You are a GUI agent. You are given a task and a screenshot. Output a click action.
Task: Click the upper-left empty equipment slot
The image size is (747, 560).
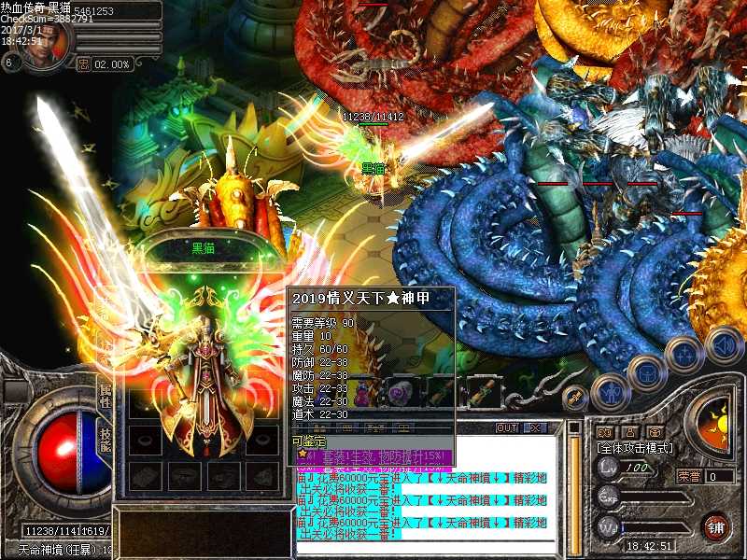pos(145,404)
